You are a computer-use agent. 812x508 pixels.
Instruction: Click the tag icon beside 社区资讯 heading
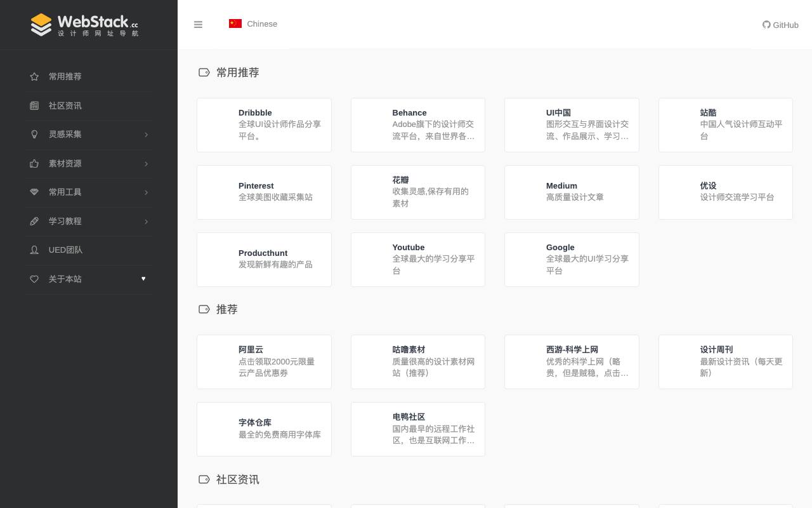[204, 479]
